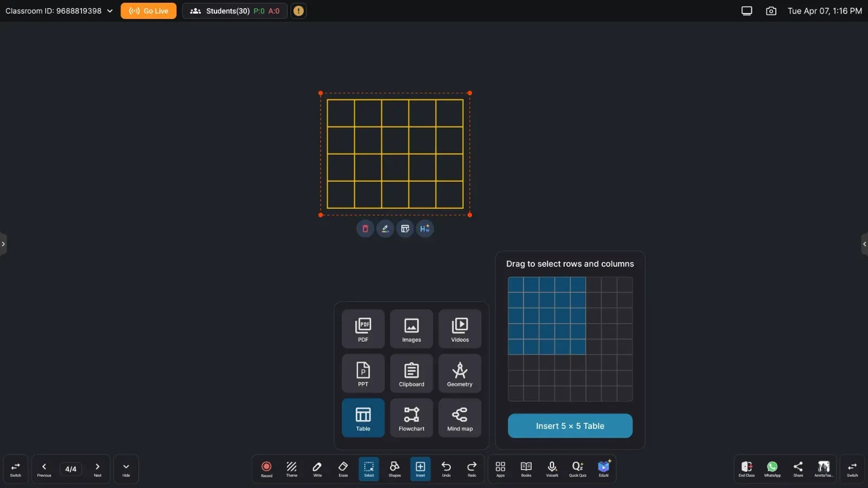Open the Shapes tool
The height and width of the screenshot is (488, 868).
[x=395, y=469]
